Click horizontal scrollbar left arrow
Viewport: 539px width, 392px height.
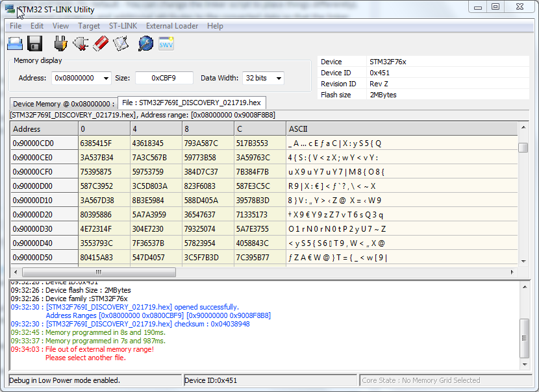click(x=16, y=272)
